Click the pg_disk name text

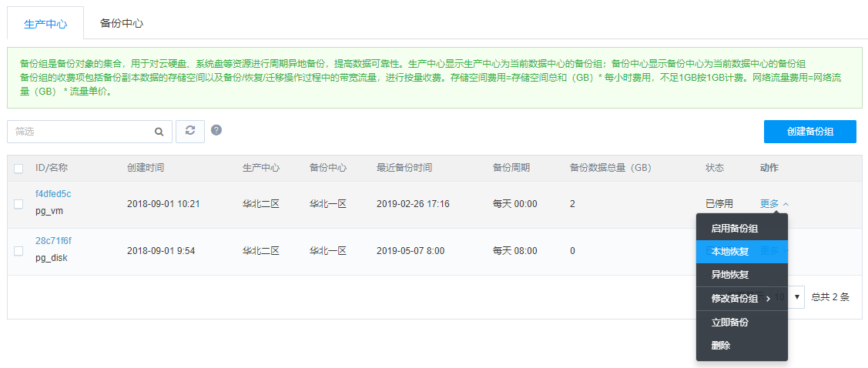pyautogui.click(x=52, y=258)
